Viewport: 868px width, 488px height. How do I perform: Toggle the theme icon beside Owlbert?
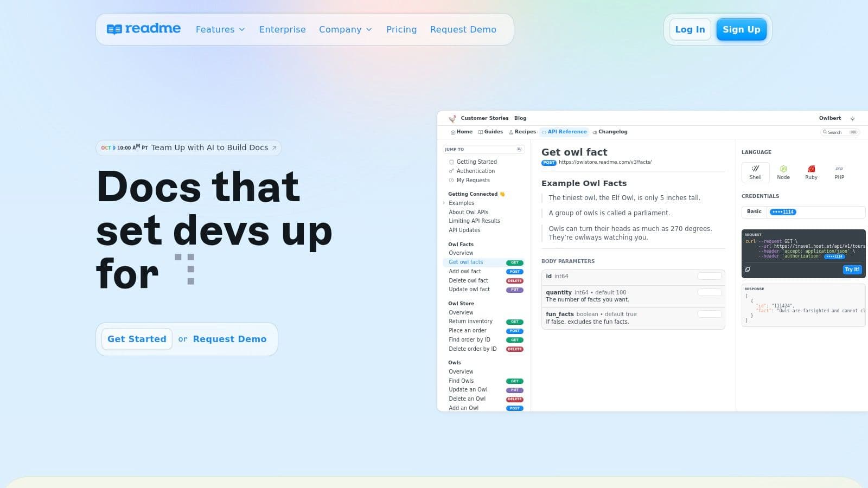click(x=852, y=118)
